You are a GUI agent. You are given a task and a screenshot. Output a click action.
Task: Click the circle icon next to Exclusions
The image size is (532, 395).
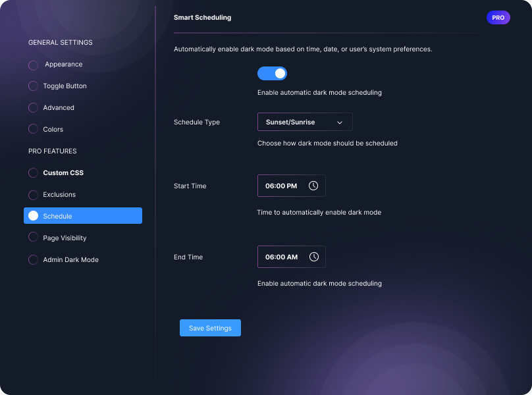[x=33, y=195]
